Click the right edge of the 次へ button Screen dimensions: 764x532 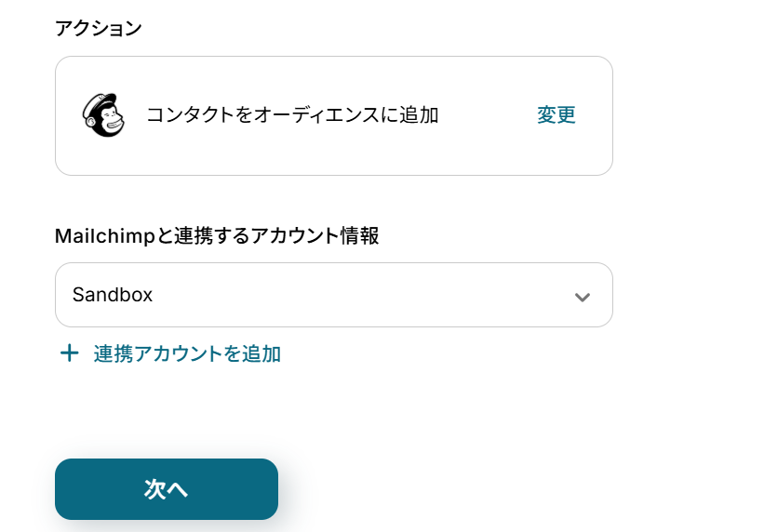click(266, 489)
